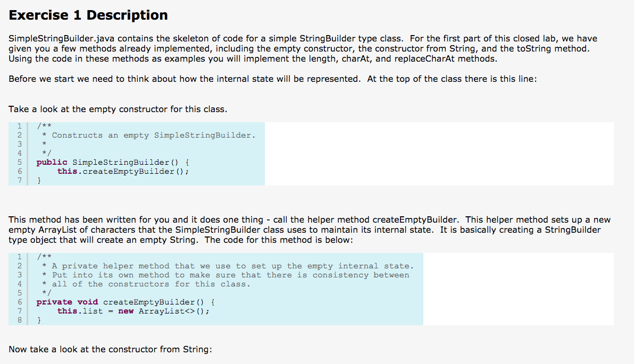Click closing brace on line 8 of helper method
The height and width of the screenshot is (364, 634).
[39, 320]
